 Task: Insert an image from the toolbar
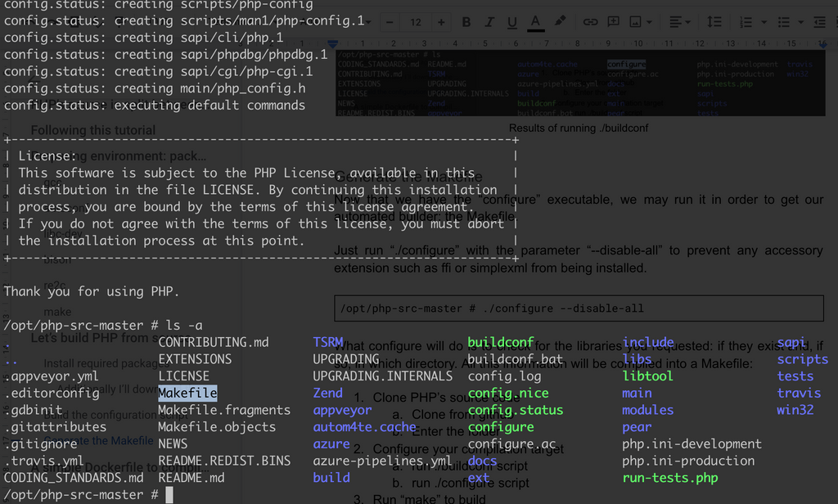pos(635,23)
